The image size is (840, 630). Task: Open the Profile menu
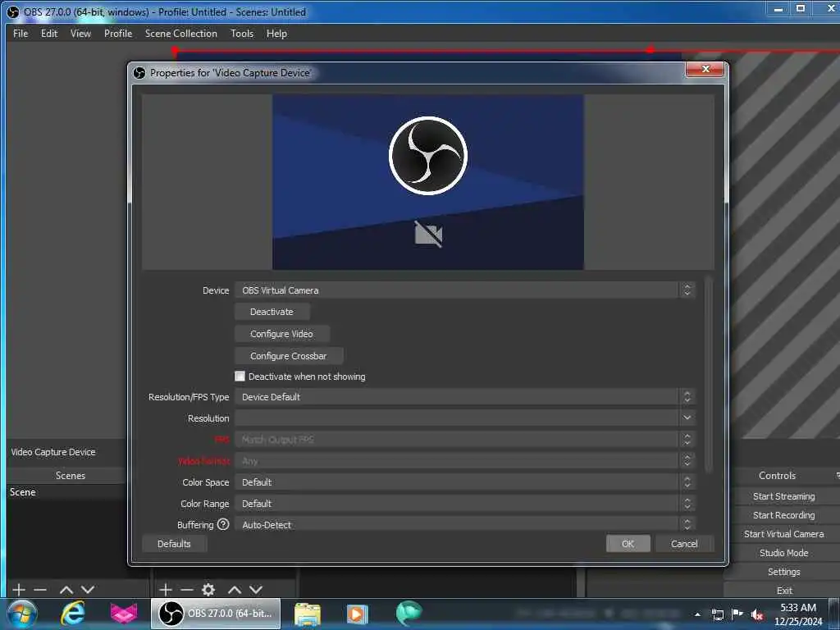click(118, 33)
